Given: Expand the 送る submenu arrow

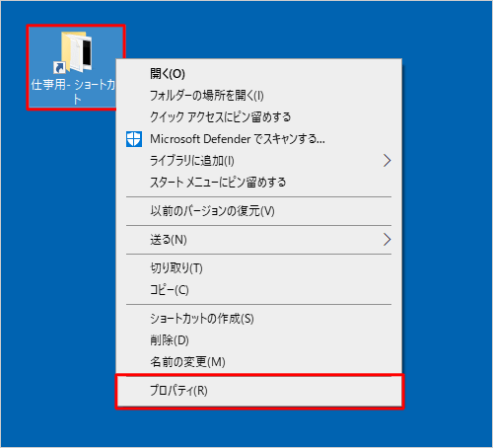Looking at the screenshot, I should point(387,240).
